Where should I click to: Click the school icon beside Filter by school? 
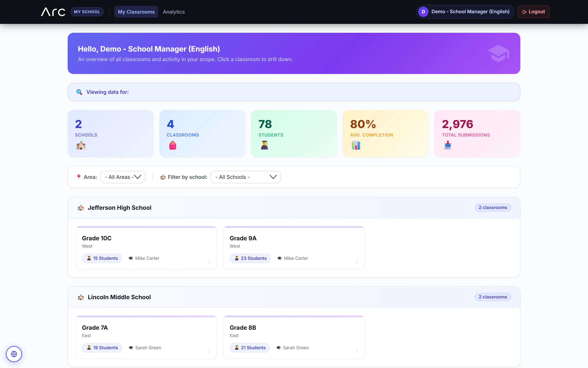[163, 177]
